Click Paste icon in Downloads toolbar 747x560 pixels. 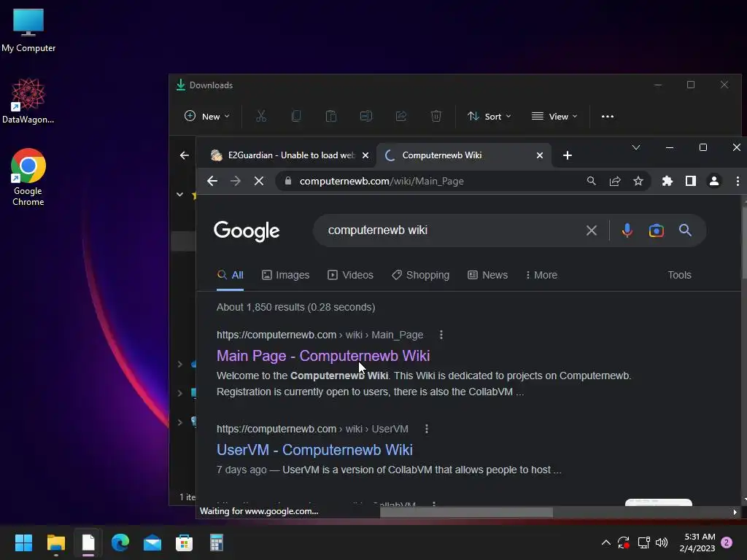click(331, 116)
